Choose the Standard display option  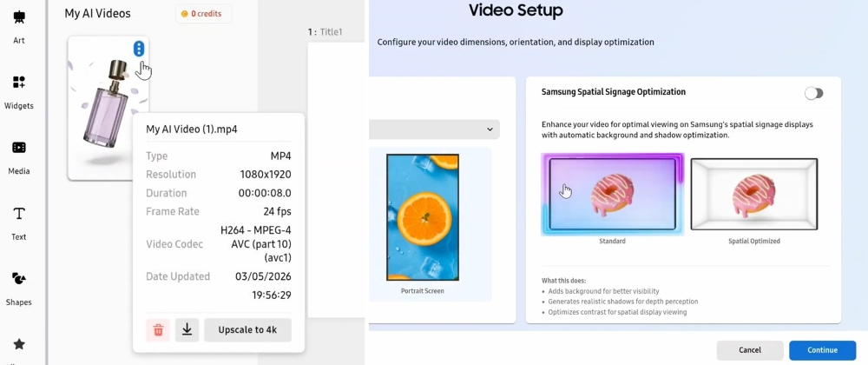[x=613, y=194]
